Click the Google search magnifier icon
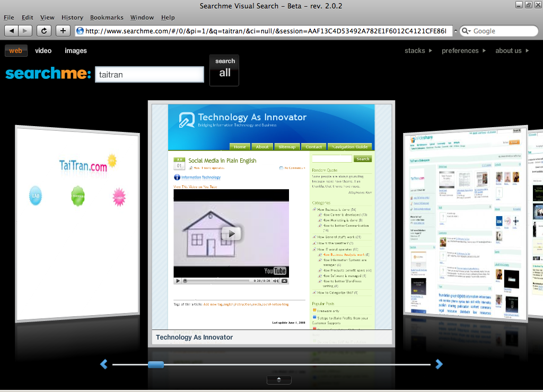This screenshot has width=543, height=392. [x=465, y=31]
